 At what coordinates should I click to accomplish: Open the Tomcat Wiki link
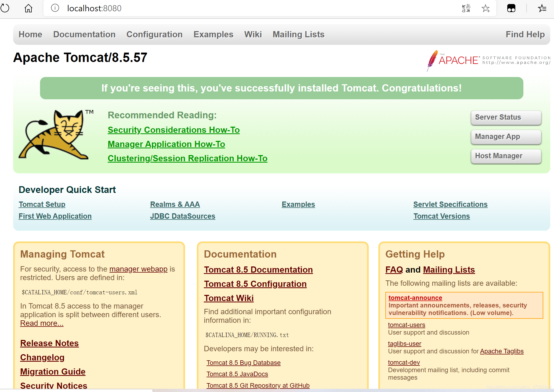(229, 298)
